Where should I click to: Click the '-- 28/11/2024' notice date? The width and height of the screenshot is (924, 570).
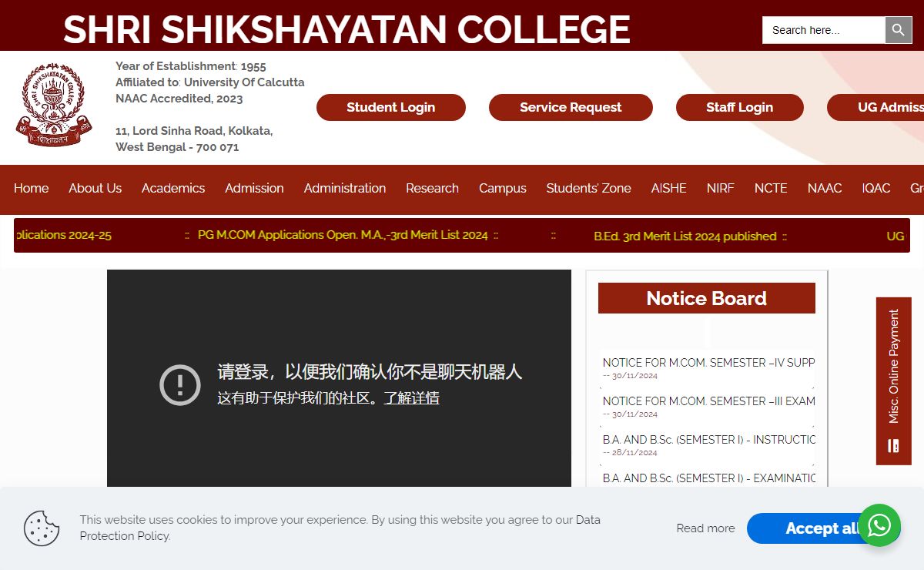coord(630,452)
